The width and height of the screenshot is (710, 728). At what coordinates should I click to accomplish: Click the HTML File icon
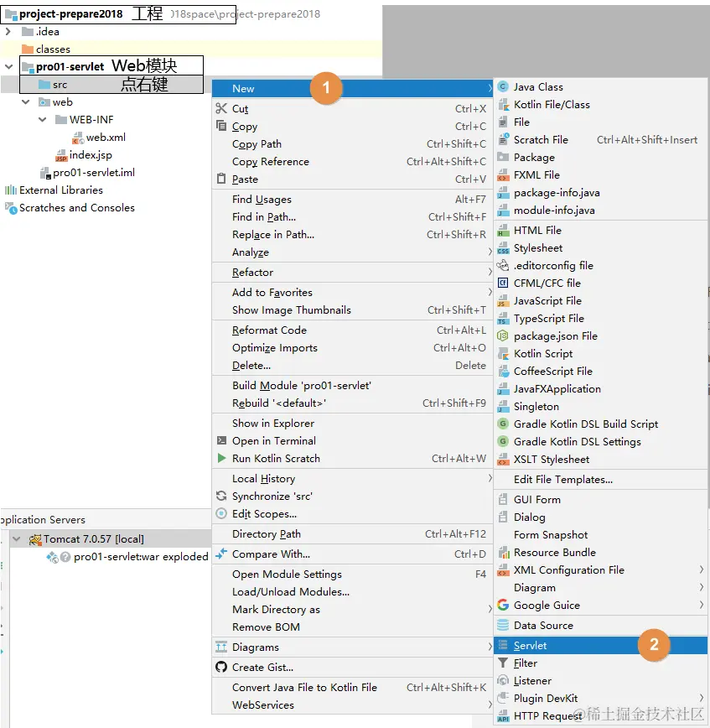[503, 231]
